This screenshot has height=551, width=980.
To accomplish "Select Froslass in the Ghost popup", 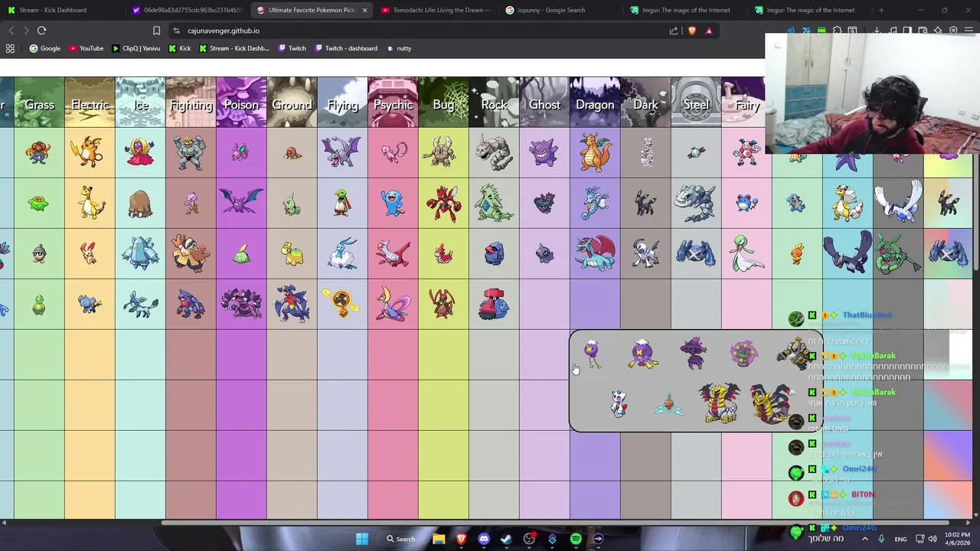I will pyautogui.click(x=619, y=403).
